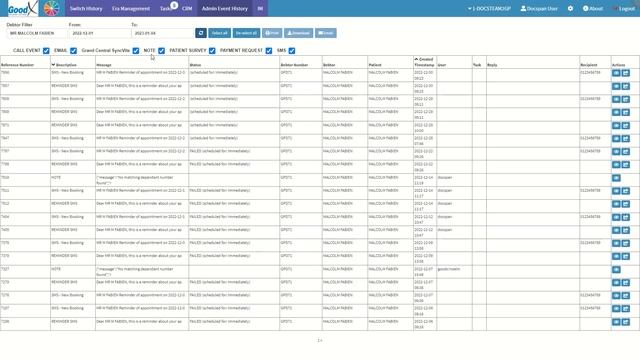Toggle the PAYMENT REQUEST checkbox
Screen dimensions: 640x360
[x=269, y=51]
